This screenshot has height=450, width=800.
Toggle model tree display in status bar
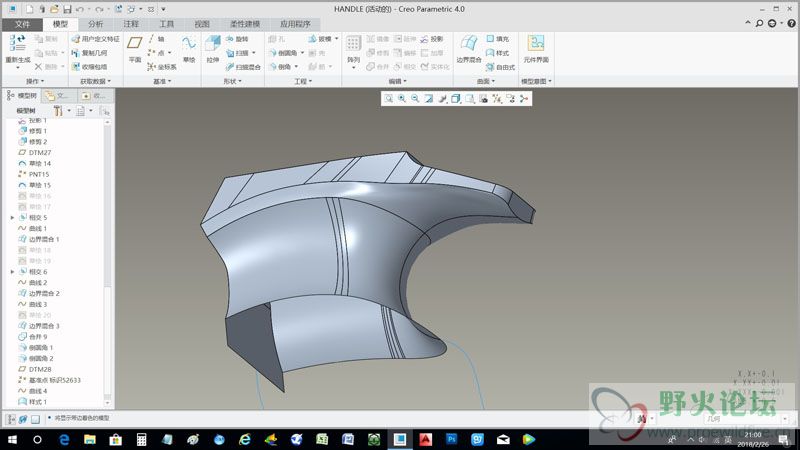click(10, 419)
